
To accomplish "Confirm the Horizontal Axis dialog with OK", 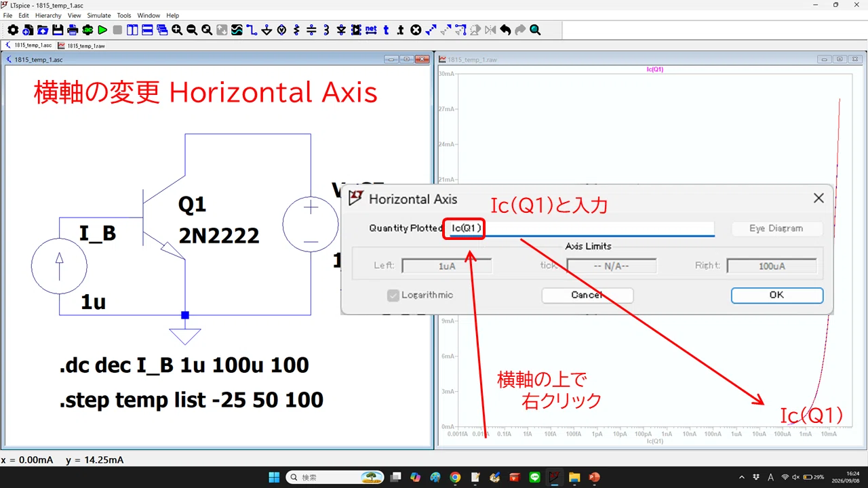I will (776, 295).
